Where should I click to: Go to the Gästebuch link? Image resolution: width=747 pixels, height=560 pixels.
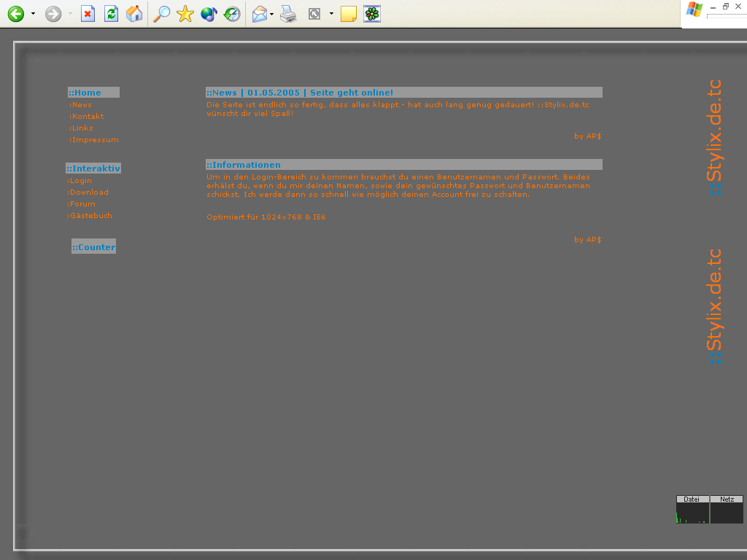[x=91, y=216]
